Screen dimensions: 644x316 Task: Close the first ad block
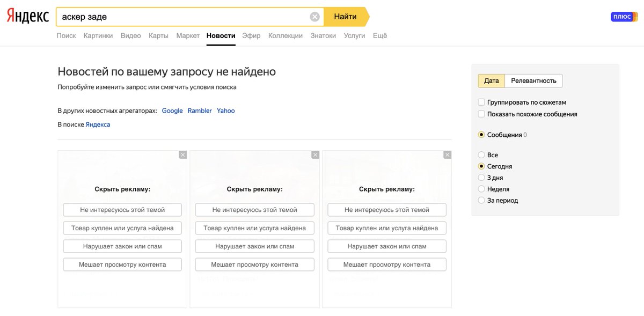pyautogui.click(x=183, y=155)
